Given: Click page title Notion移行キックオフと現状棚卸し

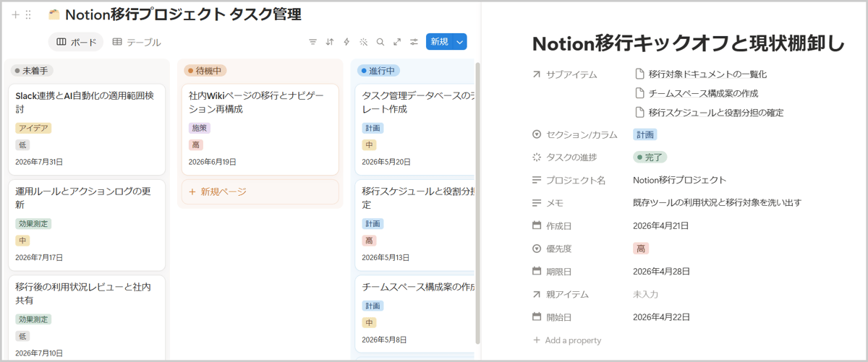Looking at the screenshot, I should pos(688,43).
